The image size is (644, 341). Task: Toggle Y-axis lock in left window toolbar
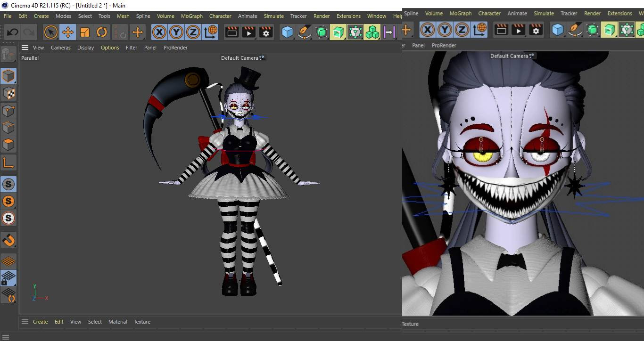point(176,32)
